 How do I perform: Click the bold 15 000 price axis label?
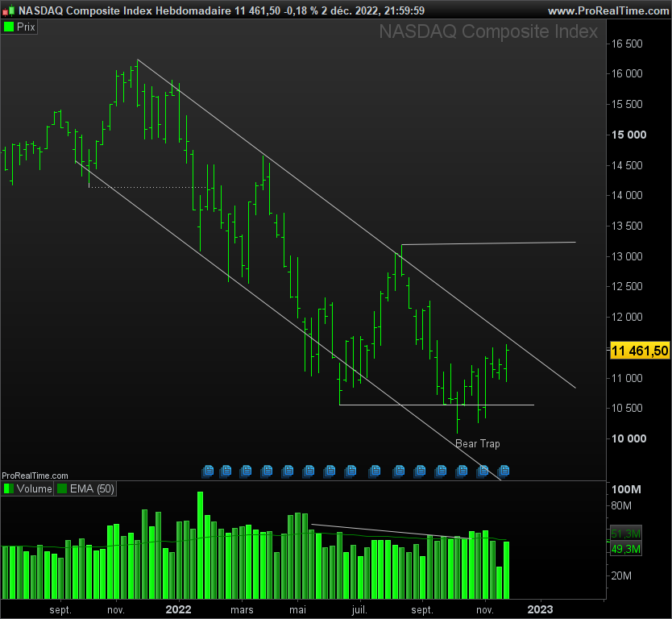click(628, 135)
